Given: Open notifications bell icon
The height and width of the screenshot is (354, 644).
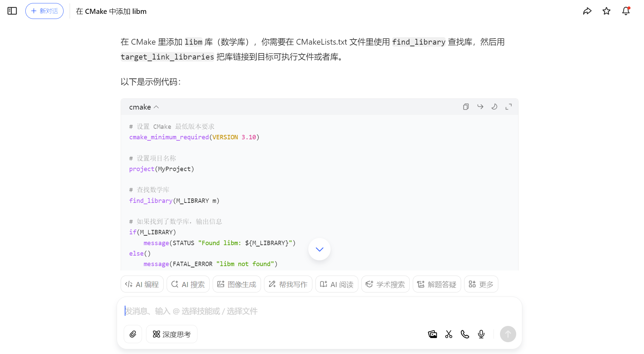Looking at the screenshot, I should [626, 11].
